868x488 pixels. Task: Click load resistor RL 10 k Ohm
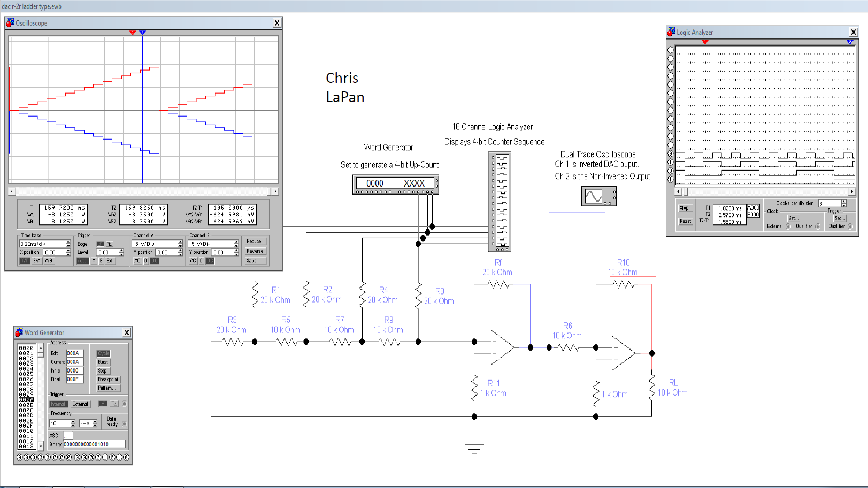coord(651,386)
